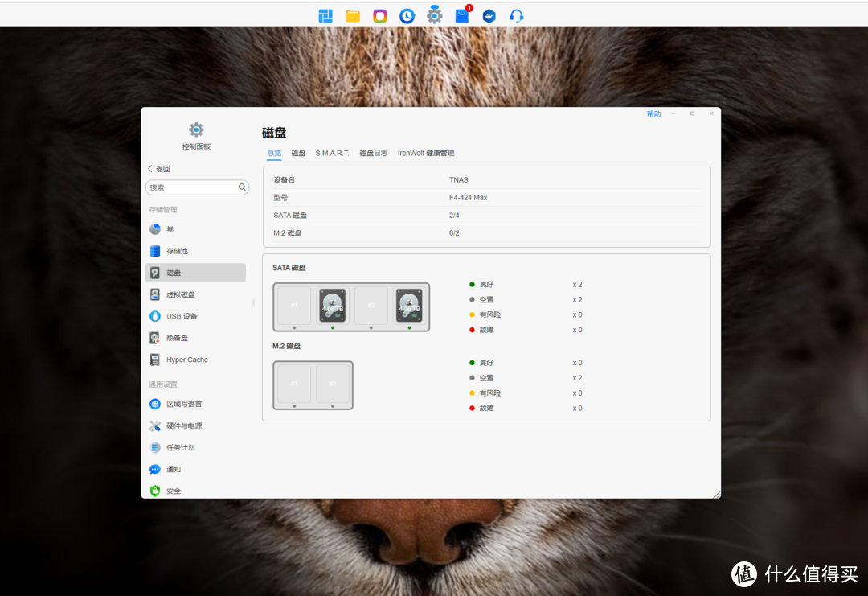
Task: Launch the Docker app from top dock
Action: tap(489, 16)
